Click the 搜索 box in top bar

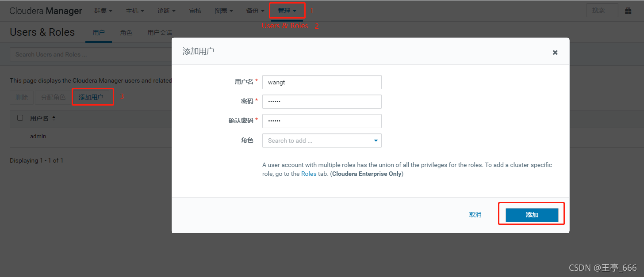click(x=602, y=11)
